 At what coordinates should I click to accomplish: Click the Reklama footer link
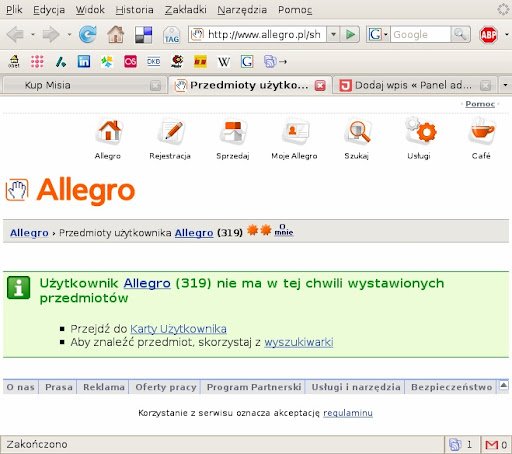click(104, 387)
